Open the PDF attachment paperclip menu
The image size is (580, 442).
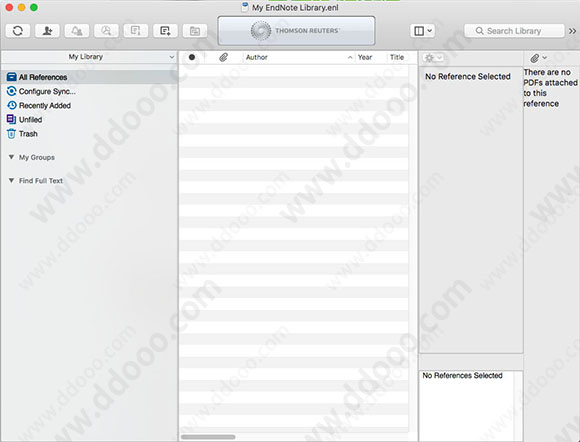click(x=538, y=58)
